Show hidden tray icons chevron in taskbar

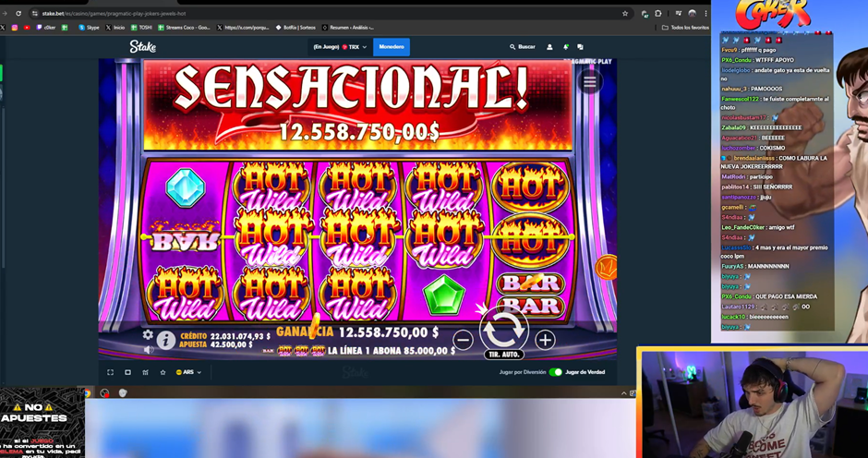coord(624,393)
